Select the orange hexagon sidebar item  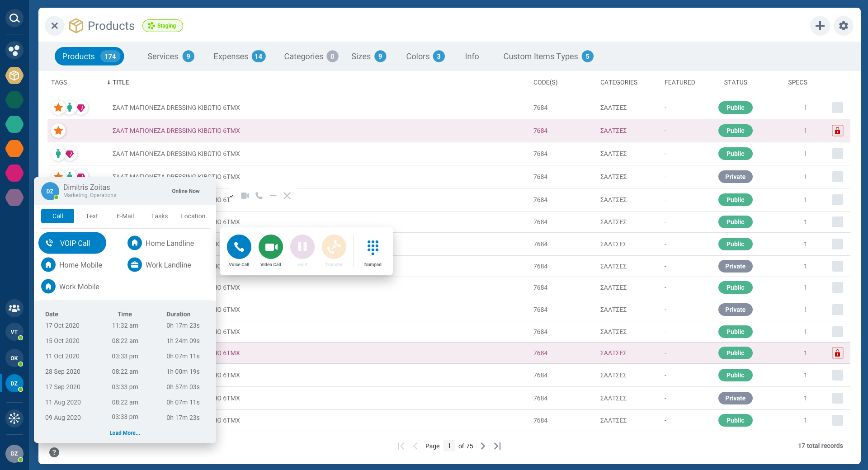tap(14, 149)
